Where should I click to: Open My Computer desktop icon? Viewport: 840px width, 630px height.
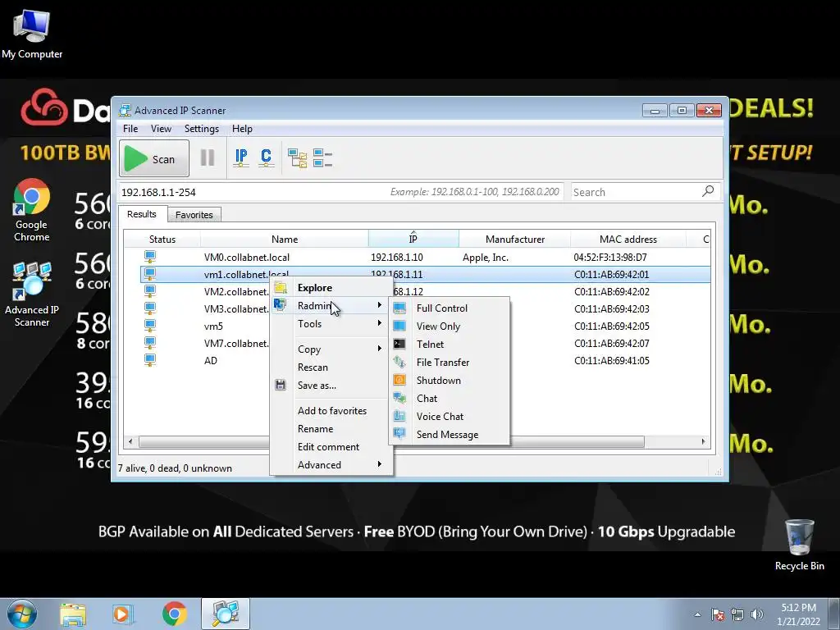tap(32, 34)
